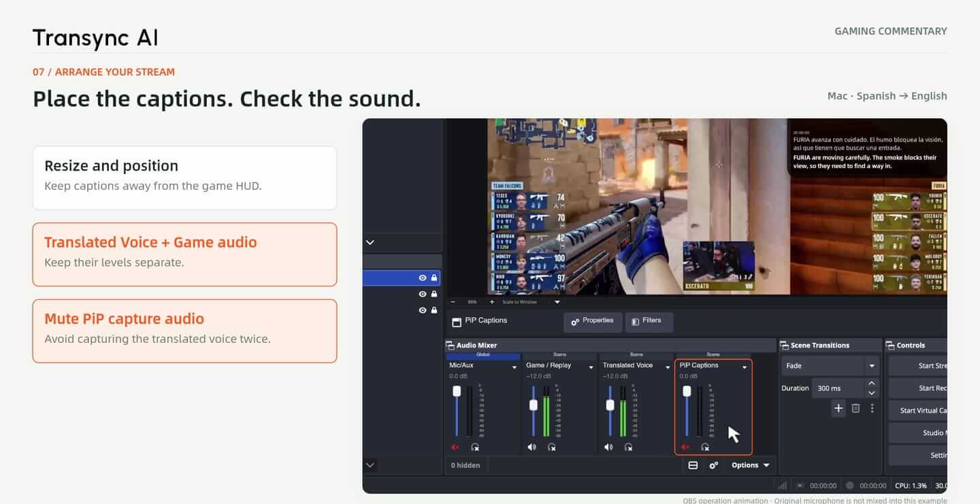This screenshot has width=980, height=504.
Task: Click the Game / Replay volume slider handle
Action: pos(534,405)
